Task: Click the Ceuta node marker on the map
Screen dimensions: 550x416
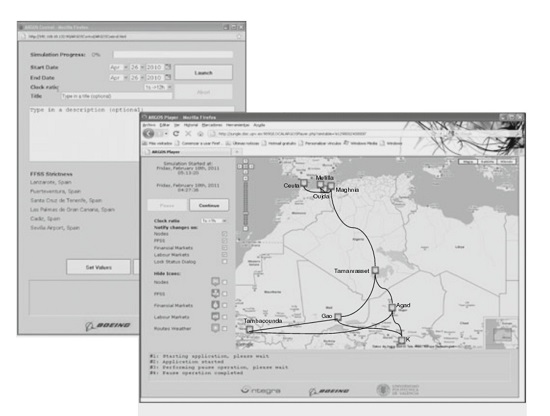Action: pos(304,183)
